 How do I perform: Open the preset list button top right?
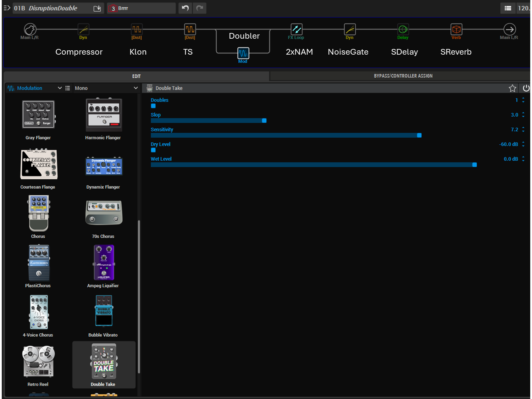pyautogui.click(x=508, y=8)
